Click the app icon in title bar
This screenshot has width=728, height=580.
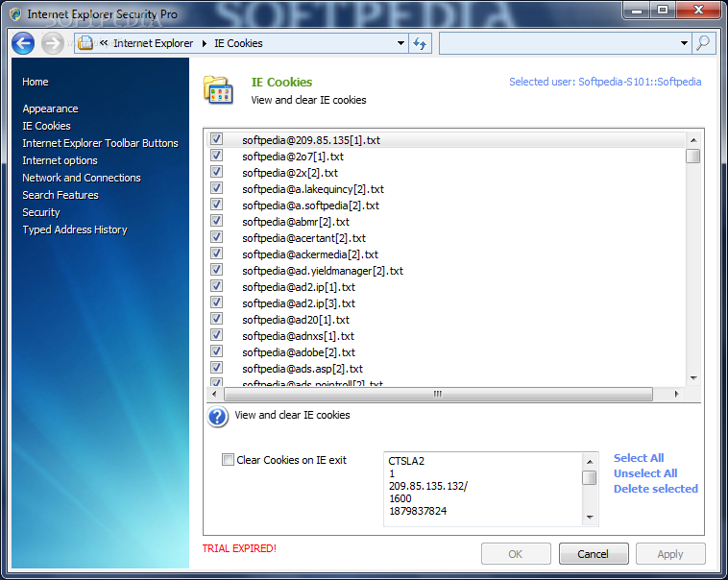click(15, 14)
